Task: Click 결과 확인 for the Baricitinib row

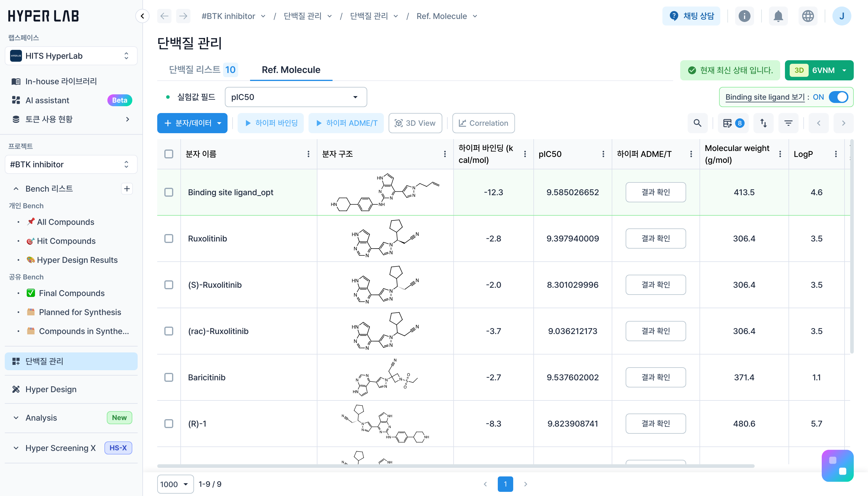Action: coord(655,377)
